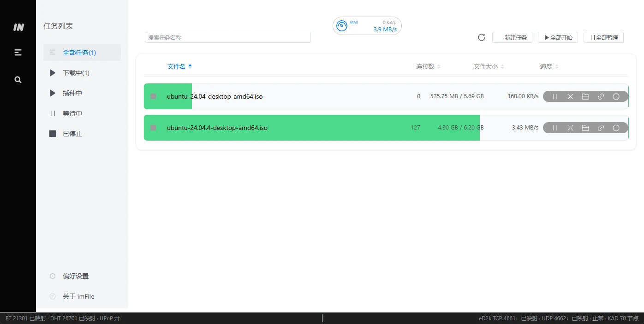Open 关于 imFile page
Screen dimensions: 644x324
82,296
